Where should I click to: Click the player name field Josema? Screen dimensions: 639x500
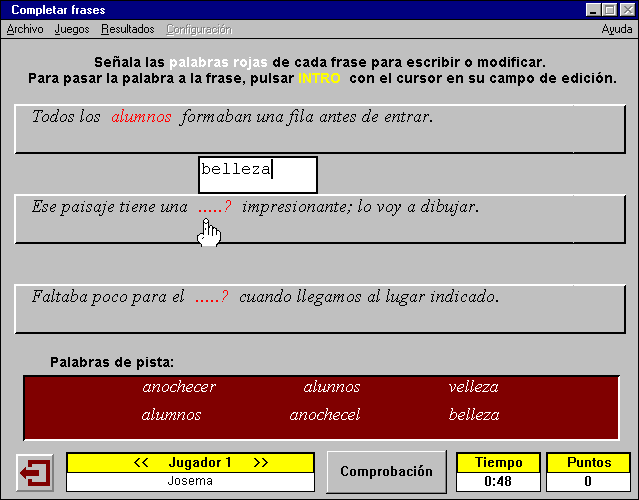[190, 481]
